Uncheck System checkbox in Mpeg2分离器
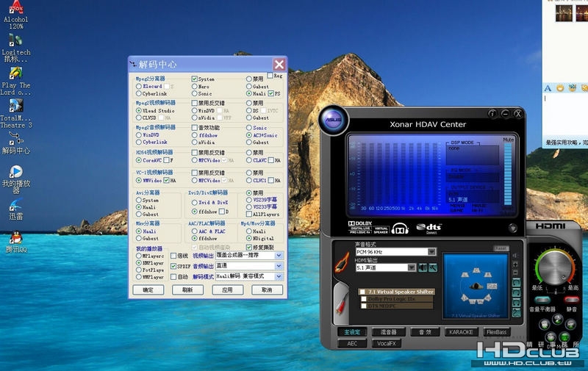 194,79
